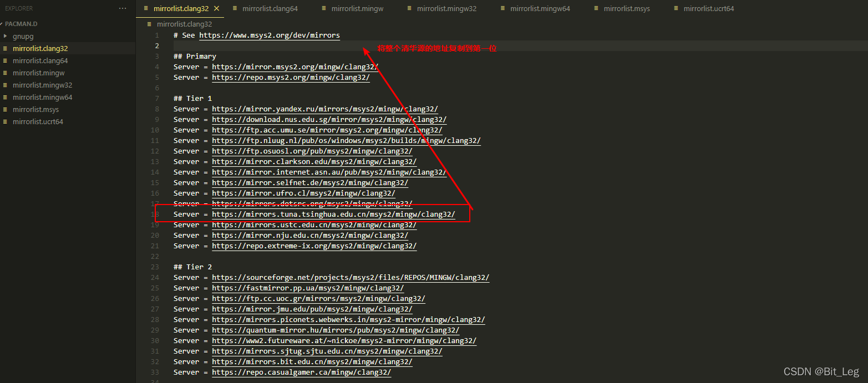Expand the gnupg folder arrow
This screenshot has height=383, width=868.
[6, 36]
